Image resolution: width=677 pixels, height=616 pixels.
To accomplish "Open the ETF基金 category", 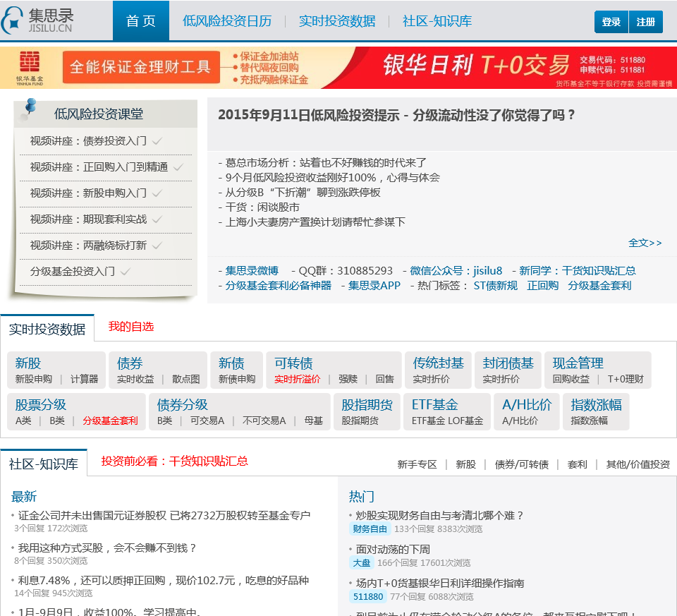I will (435, 405).
